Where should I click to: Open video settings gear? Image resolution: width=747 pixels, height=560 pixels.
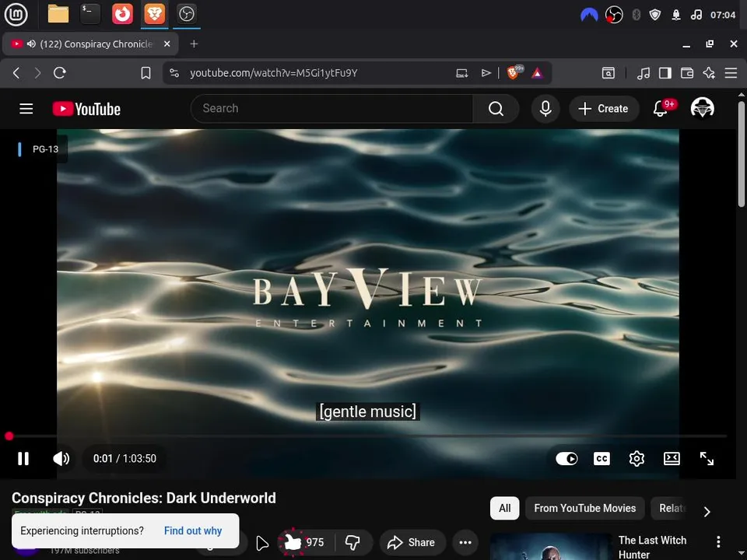pyautogui.click(x=637, y=459)
